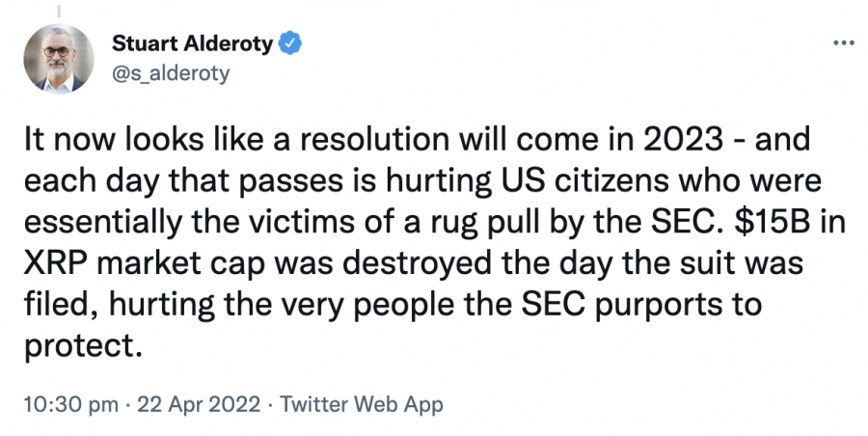Image resolution: width=868 pixels, height=436 pixels.
Task: Open the Twitter Web App source link
Action: point(362,404)
